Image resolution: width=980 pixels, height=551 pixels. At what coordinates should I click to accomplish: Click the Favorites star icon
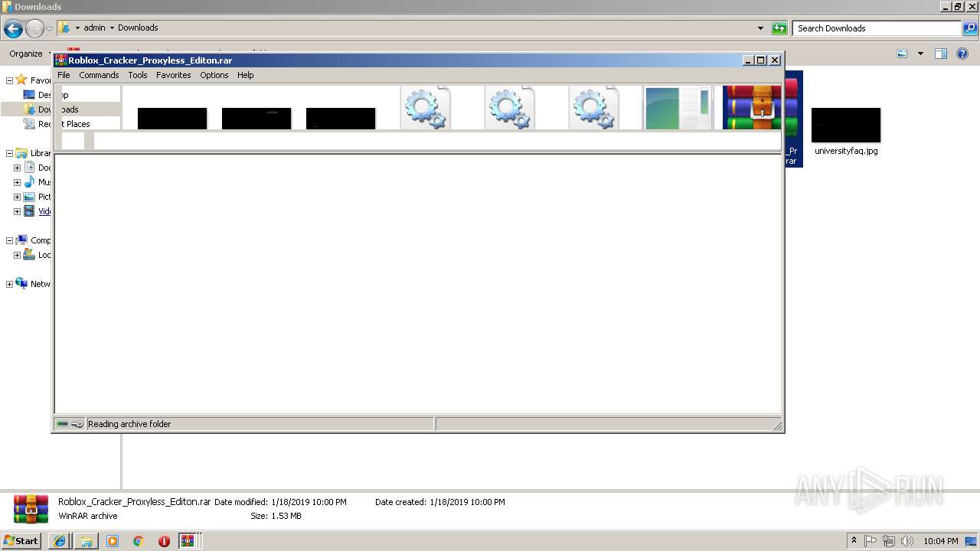coord(21,80)
